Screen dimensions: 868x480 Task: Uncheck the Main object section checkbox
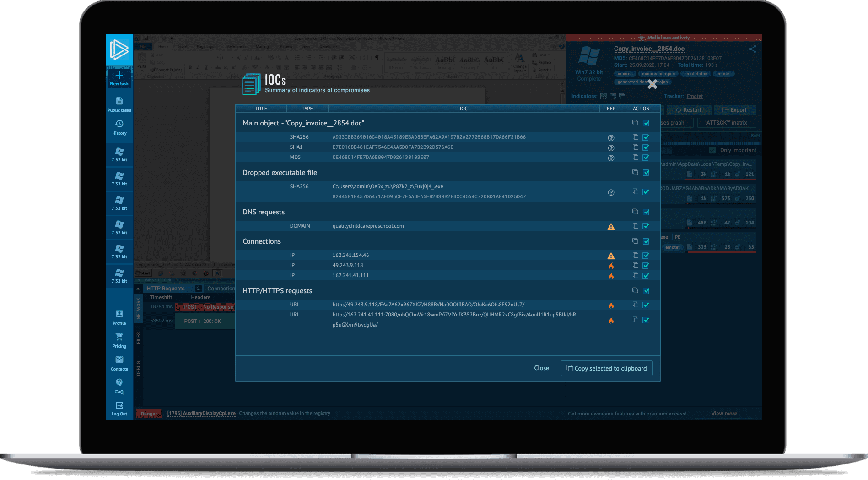pyautogui.click(x=646, y=123)
